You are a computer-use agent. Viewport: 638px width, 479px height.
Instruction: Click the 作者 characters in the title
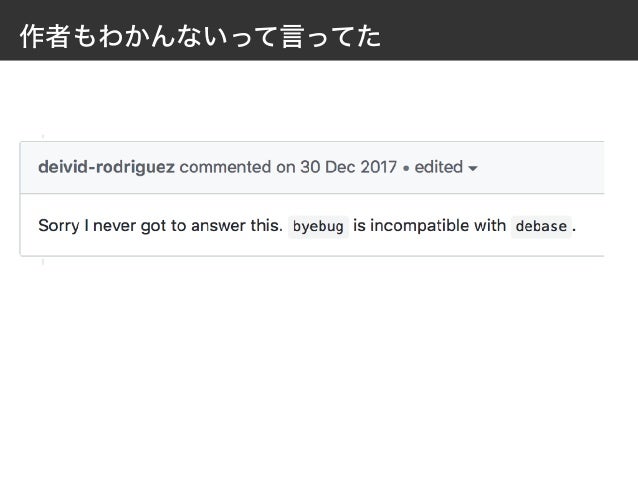pos(44,36)
